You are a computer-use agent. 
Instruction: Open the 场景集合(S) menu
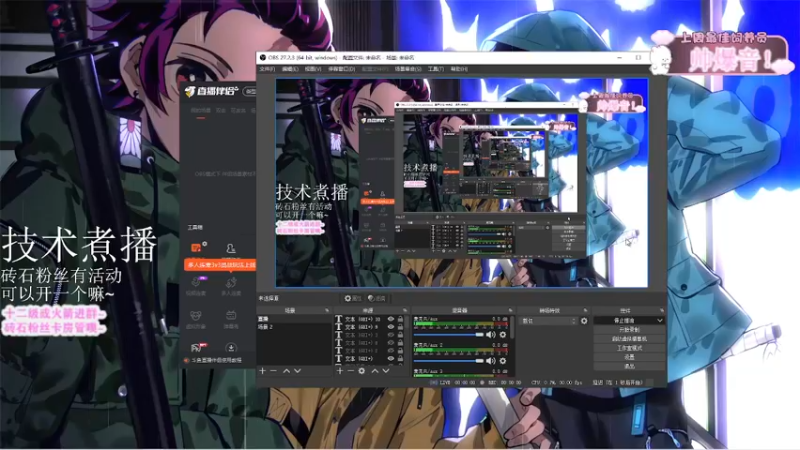[408, 69]
